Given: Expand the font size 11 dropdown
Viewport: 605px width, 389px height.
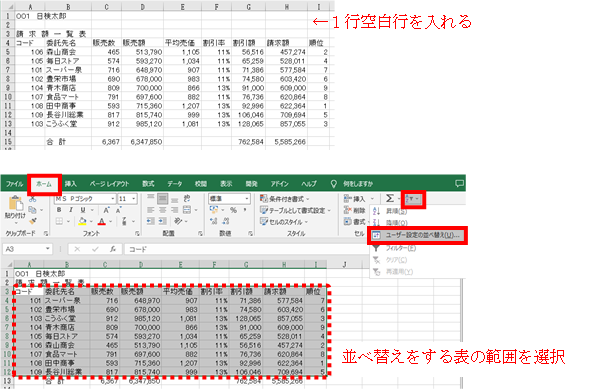Looking at the screenshot, I should [x=134, y=199].
